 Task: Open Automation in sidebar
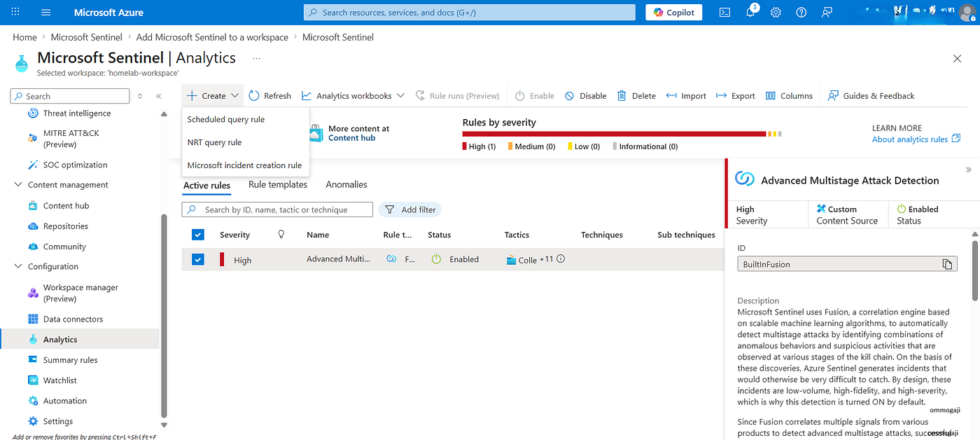point(65,401)
